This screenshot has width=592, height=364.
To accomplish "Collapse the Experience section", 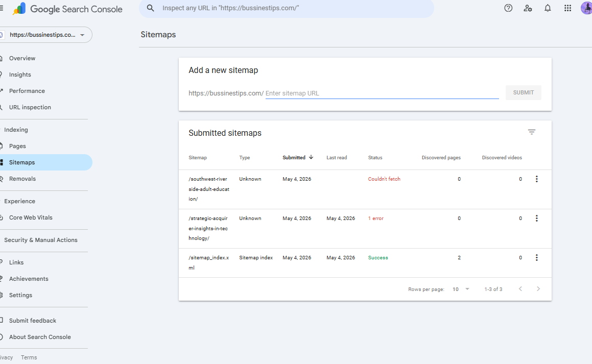I will [x=19, y=202].
